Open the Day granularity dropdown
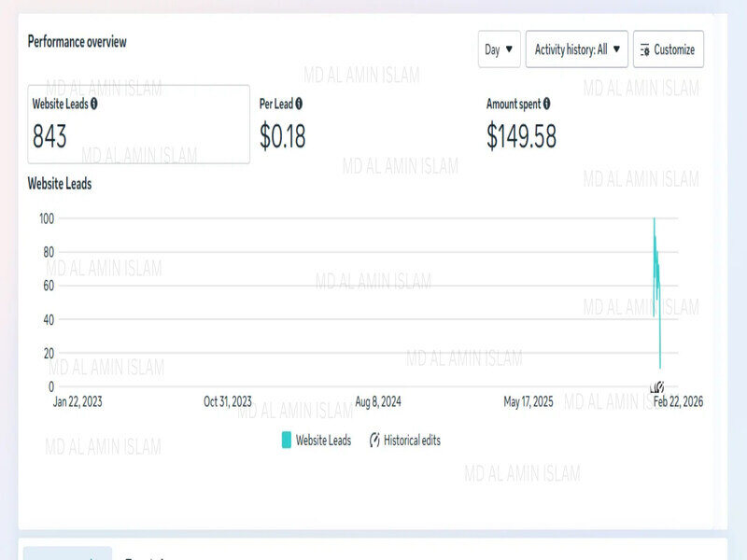 click(499, 49)
